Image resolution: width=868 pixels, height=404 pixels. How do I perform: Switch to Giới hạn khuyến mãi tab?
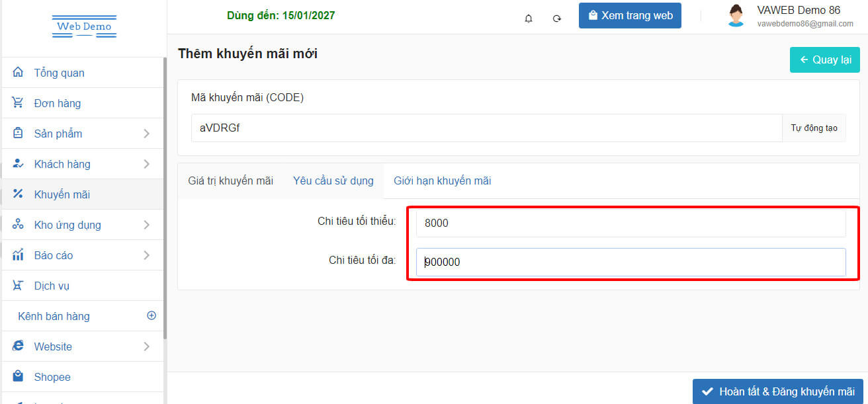[442, 181]
